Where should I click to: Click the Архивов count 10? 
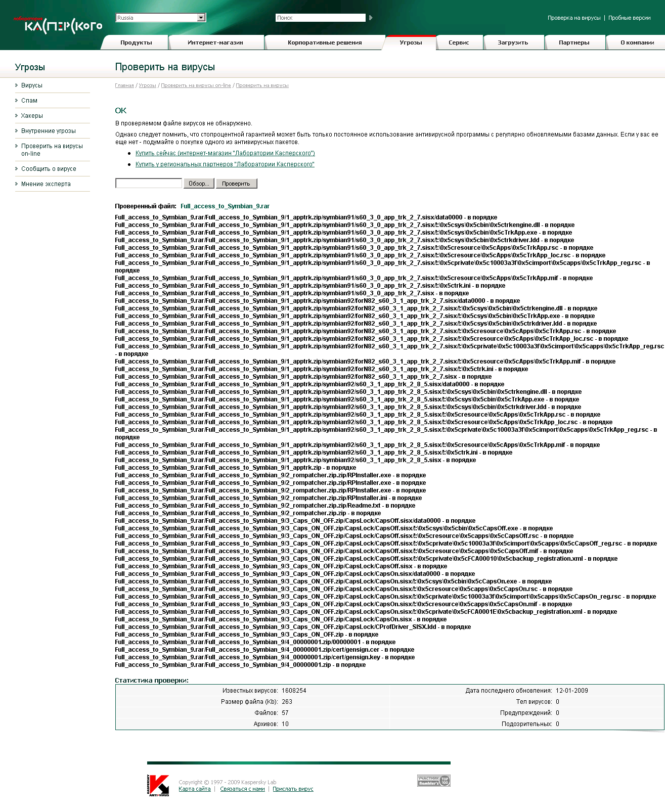click(x=285, y=724)
